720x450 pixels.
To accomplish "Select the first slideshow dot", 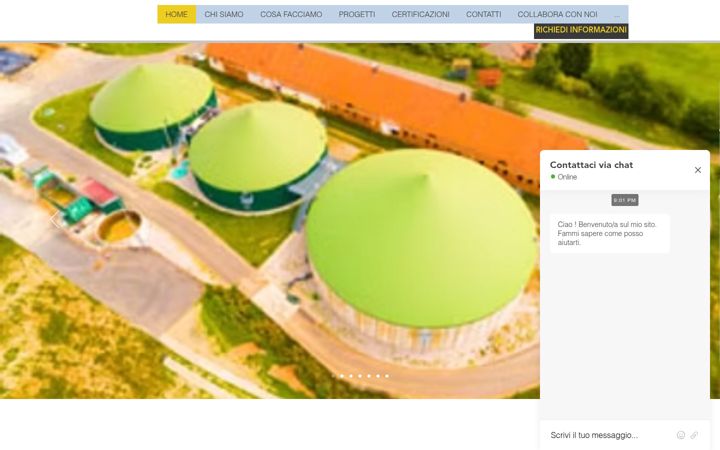I will tap(342, 376).
